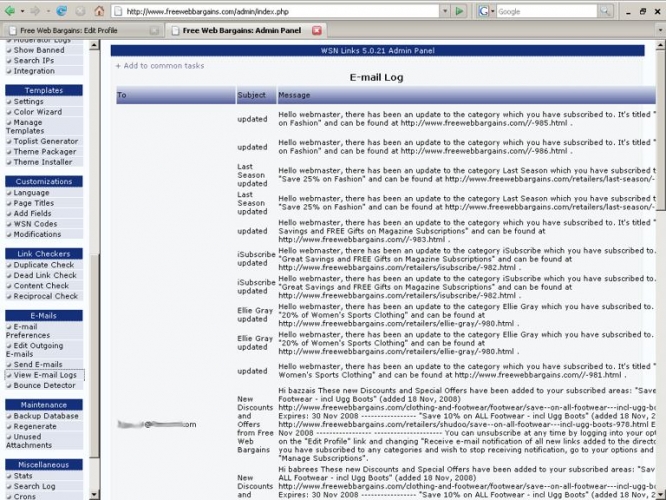Open the address bar history dropdown
This screenshot has width=666, height=500.
[x=444, y=11]
